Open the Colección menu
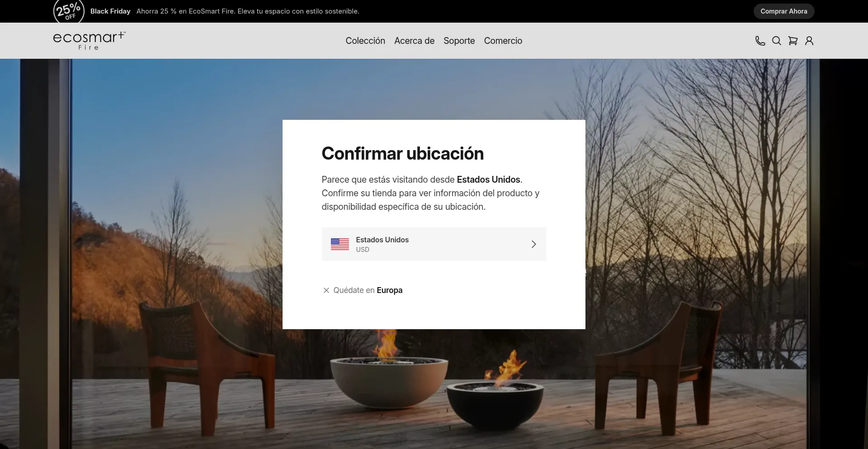 (x=365, y=41)
